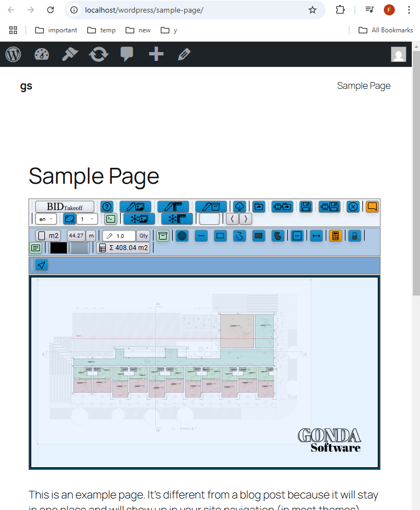420x510 pixels.
Task: Select the filled freeform shape tool
Action: pyautogui.click(x=278, y=236)
